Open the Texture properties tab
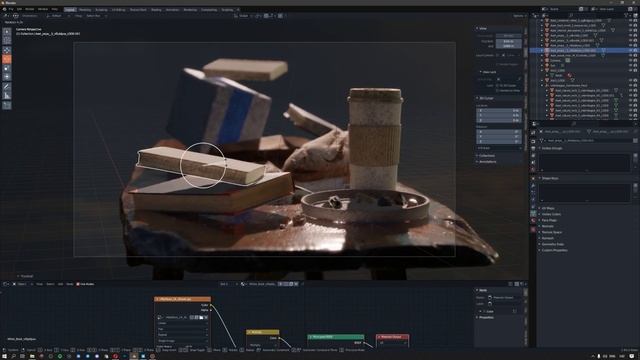Screen dimensions: 640x360 pos(533,230)
